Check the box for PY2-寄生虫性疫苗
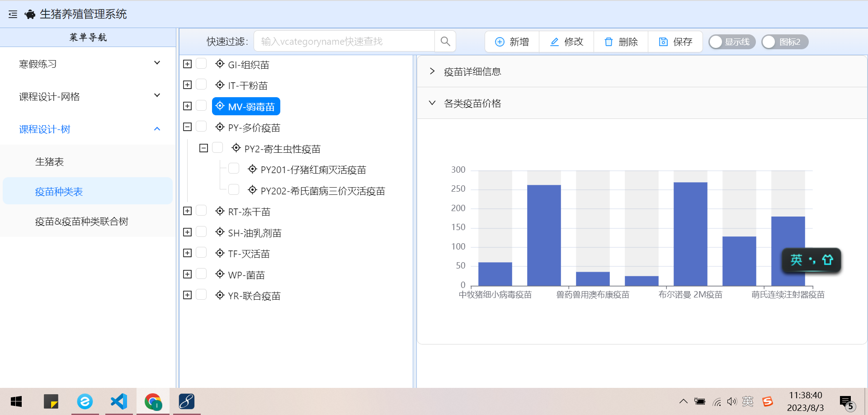The width and height of the screenshot is (868, 415). [217, 148]
